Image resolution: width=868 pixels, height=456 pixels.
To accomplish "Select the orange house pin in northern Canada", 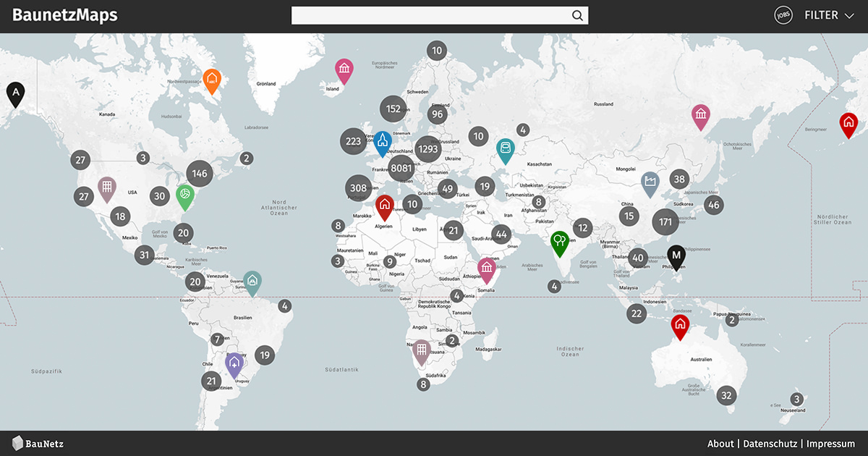I will click(211, 79).
